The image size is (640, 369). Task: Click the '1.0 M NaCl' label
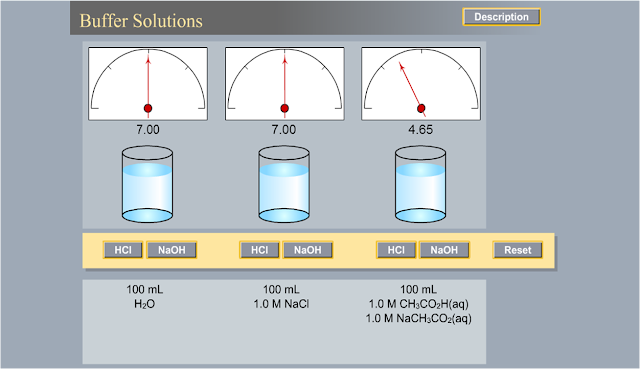[281, 304]
